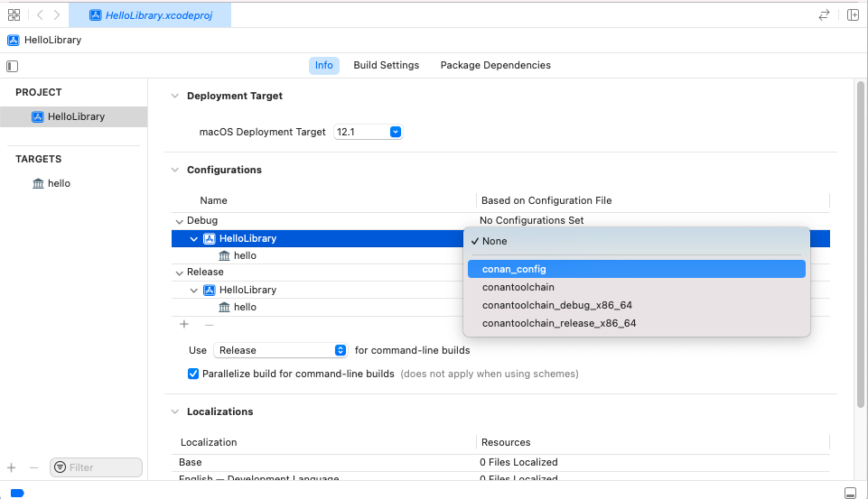
Task: Click the Based on Configuration File header
Action: tap(546, 201)
